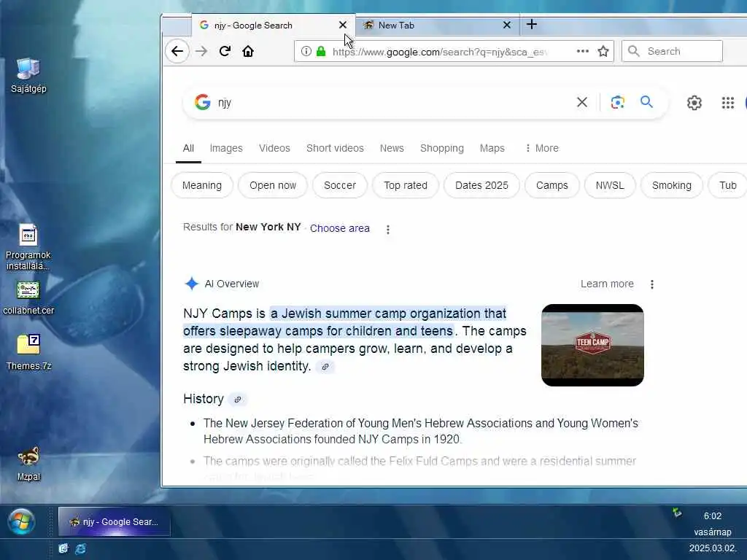This screenshot has height=560, width=747.
Task: Reload the current page
Action: coord(225,51)
